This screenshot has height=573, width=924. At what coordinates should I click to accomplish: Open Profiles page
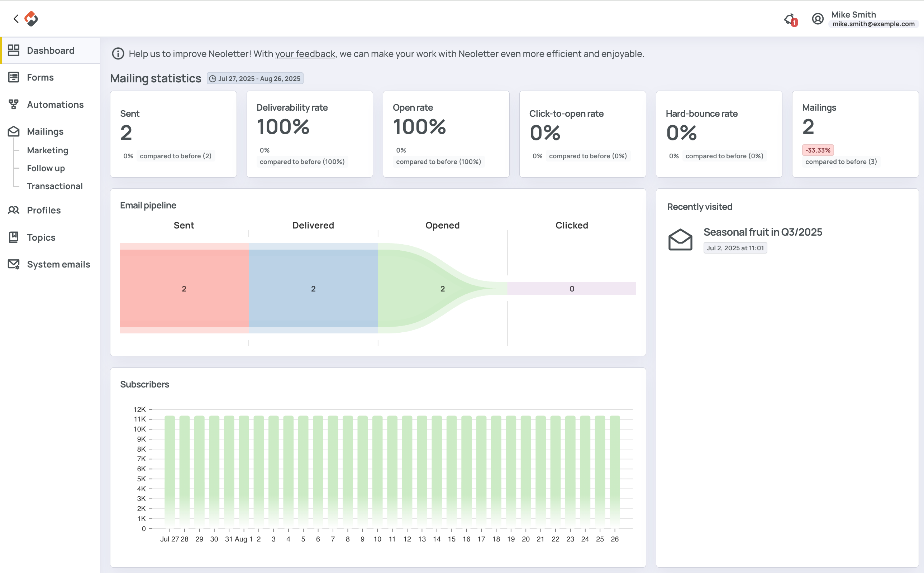(x=51, y=210)
